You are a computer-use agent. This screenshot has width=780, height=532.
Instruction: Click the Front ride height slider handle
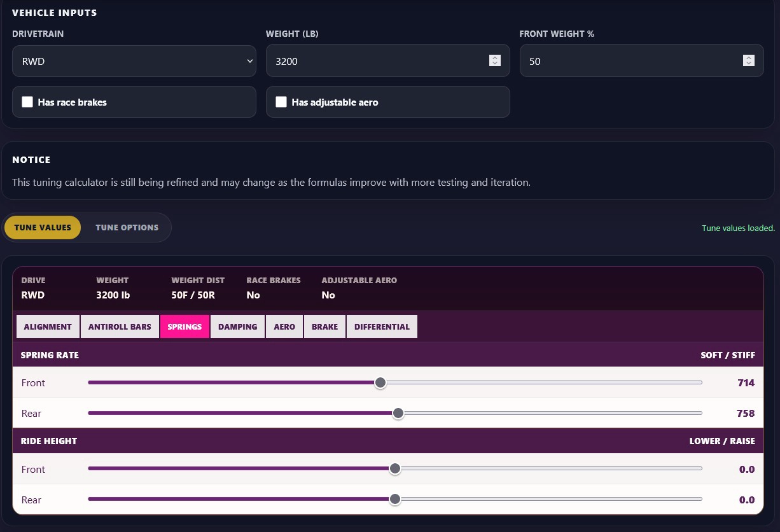pos(395,469)
